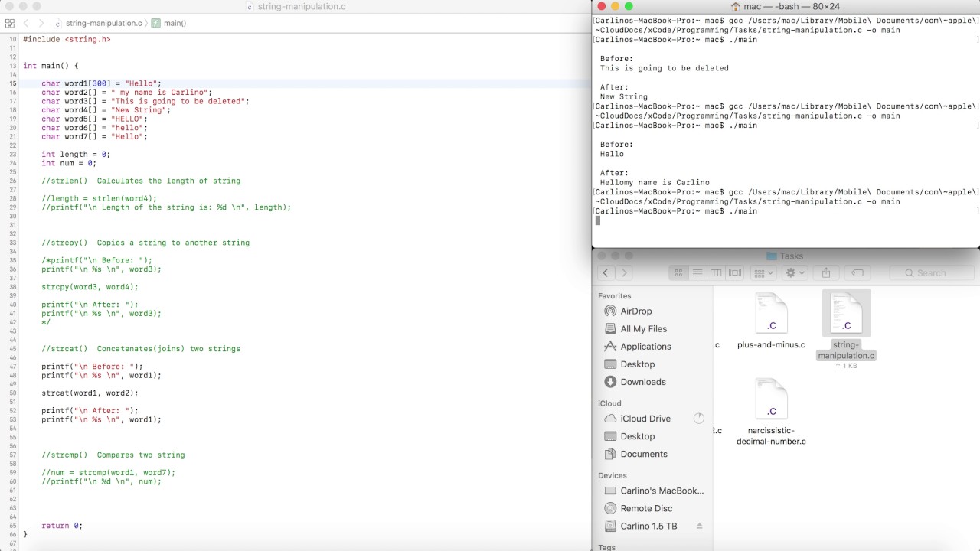Click the .c file icon in Xcode title
This screenshot has width=980, height=551.
pyautogui.click(x=250, y=7)
